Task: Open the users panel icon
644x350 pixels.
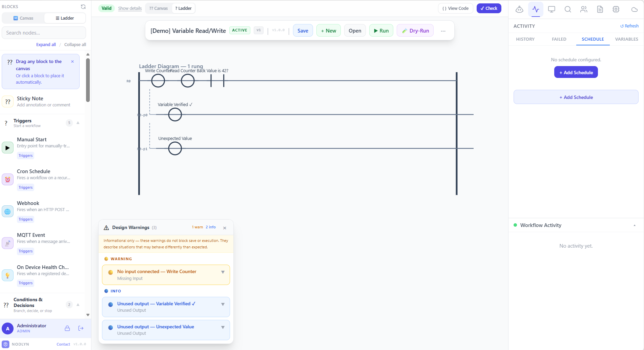Action: pos(584,9)
